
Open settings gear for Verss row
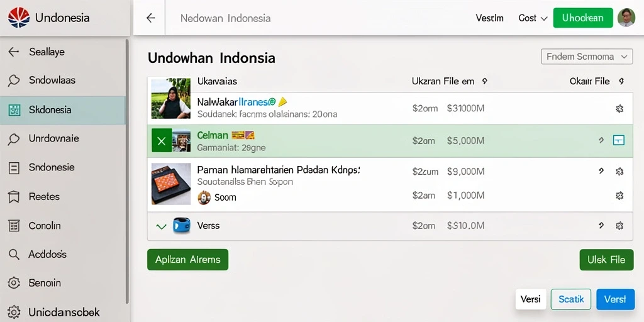coord(619,226)
